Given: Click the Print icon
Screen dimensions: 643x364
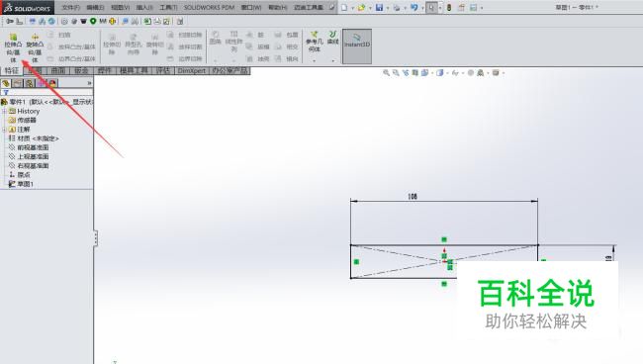Looking at the screenshot, I should pos(397,7).
